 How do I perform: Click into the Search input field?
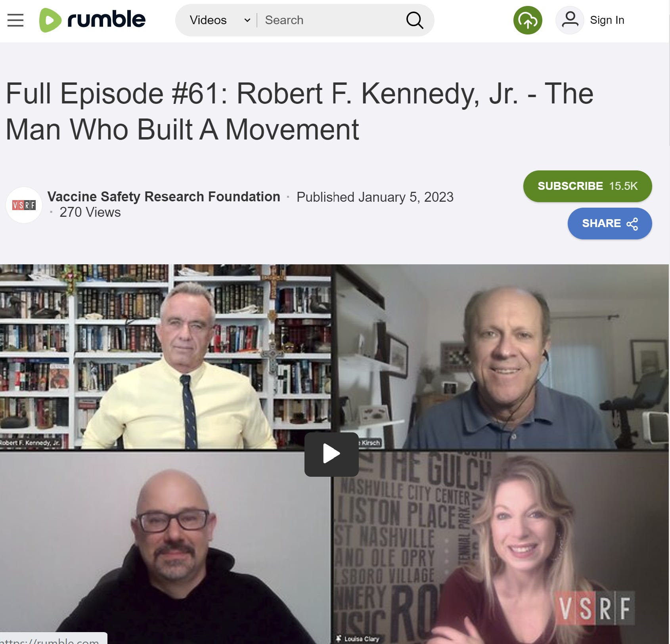click(x=331, y=20)
